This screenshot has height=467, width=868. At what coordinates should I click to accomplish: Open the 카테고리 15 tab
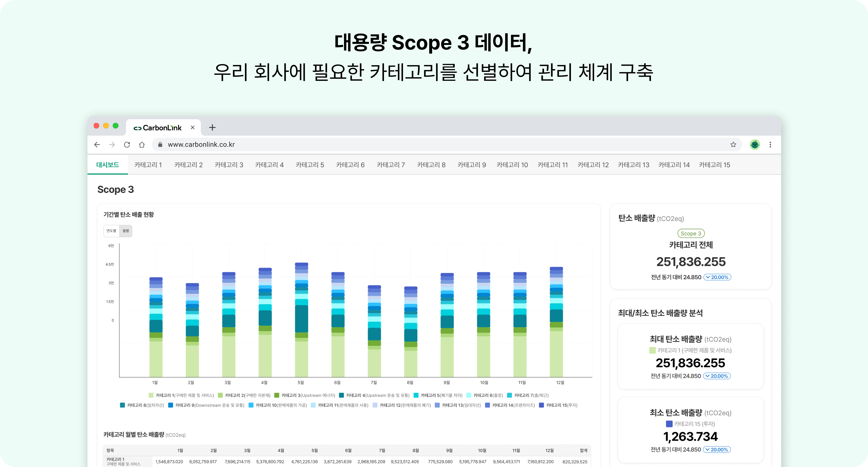[x=714, y=165]
